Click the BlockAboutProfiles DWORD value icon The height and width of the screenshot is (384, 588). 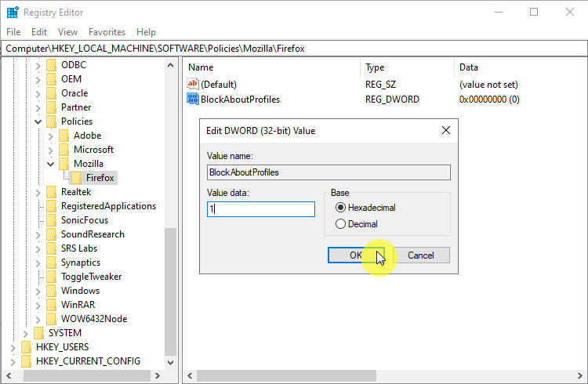[x=193, y=100]
